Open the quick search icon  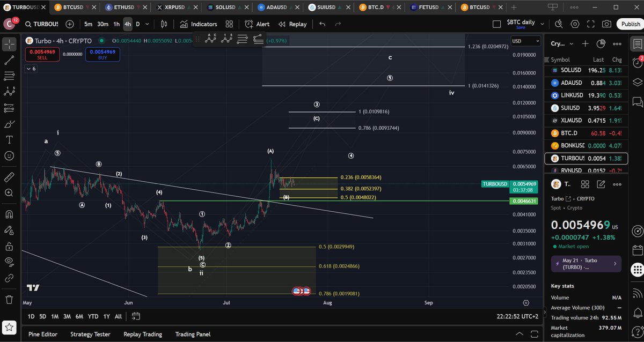[x=559, y=24]
